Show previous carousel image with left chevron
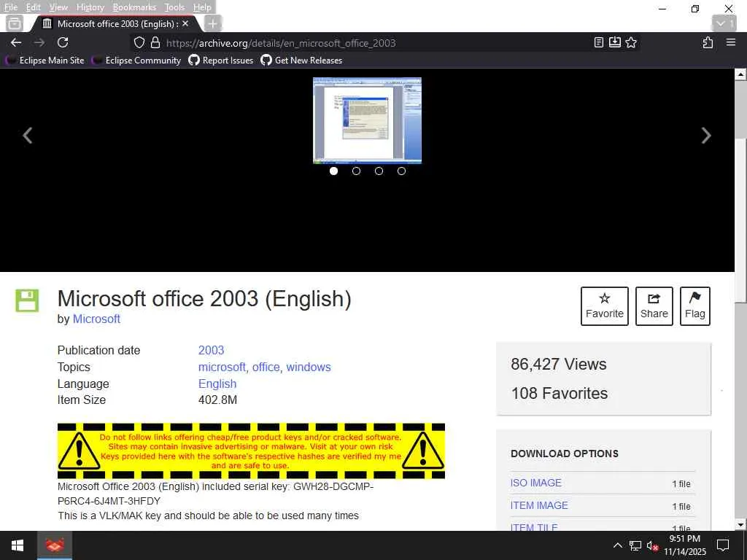The image size is (747, 560). (x=28, y=135)
